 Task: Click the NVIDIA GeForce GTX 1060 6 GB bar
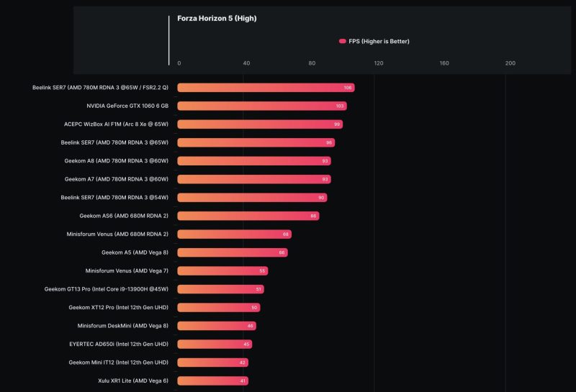[262, 106]
